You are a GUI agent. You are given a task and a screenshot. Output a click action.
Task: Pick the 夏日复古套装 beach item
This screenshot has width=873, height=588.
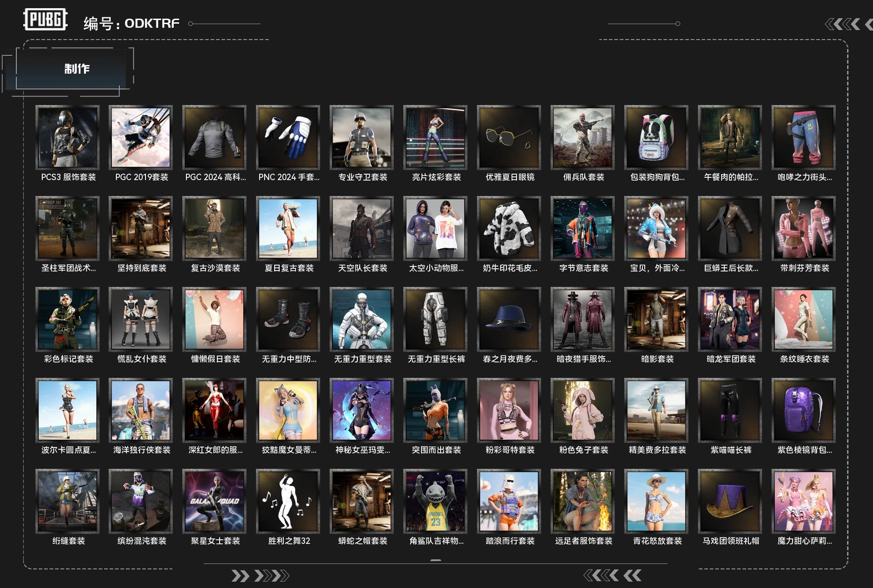[288, 228]
